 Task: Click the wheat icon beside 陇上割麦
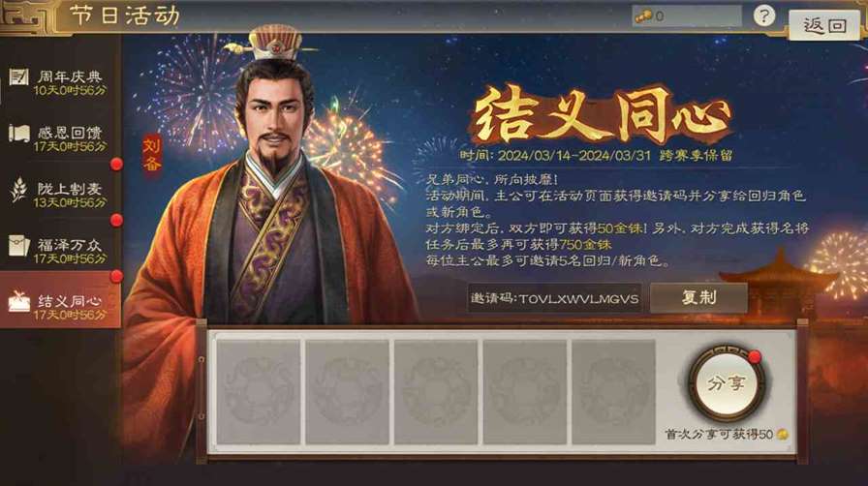pyautogui.click(x=18, y=190)
